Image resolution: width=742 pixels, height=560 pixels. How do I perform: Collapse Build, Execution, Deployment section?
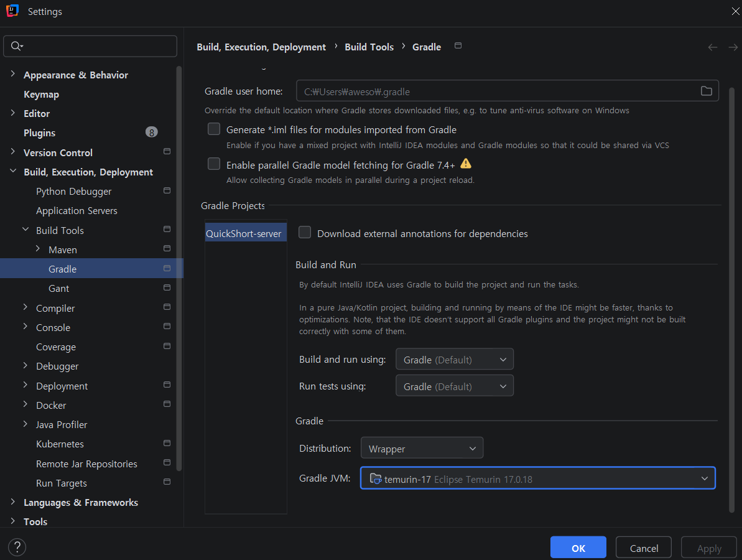(x=13, y=171)
